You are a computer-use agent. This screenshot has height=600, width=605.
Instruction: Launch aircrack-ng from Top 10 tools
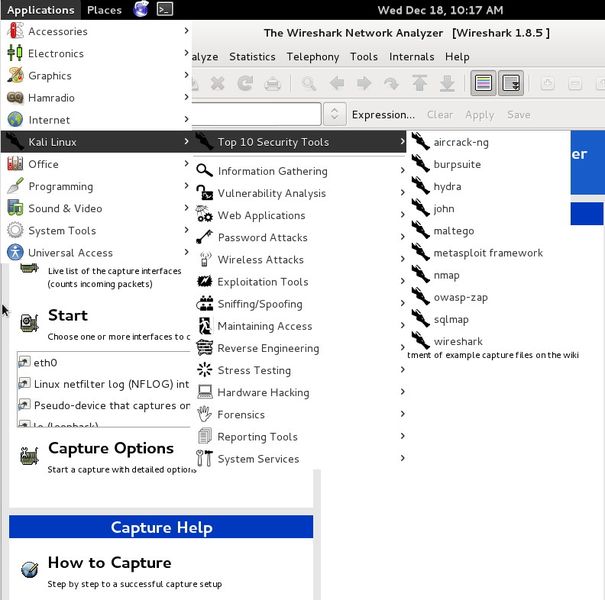[x=489, y=142]
